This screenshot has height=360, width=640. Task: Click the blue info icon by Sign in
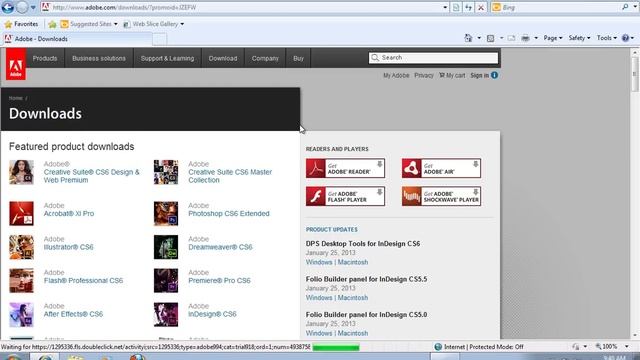(494, 75)
